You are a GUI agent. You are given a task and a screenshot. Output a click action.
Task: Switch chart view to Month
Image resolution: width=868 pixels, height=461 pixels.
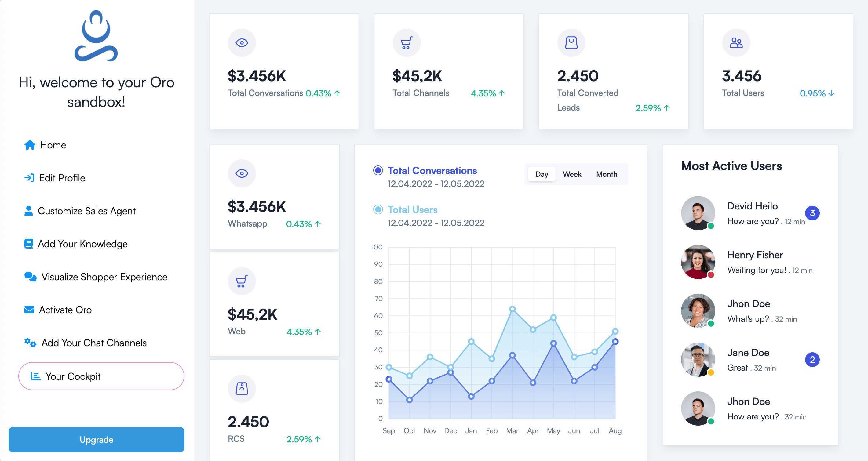[x=607, y=174]
